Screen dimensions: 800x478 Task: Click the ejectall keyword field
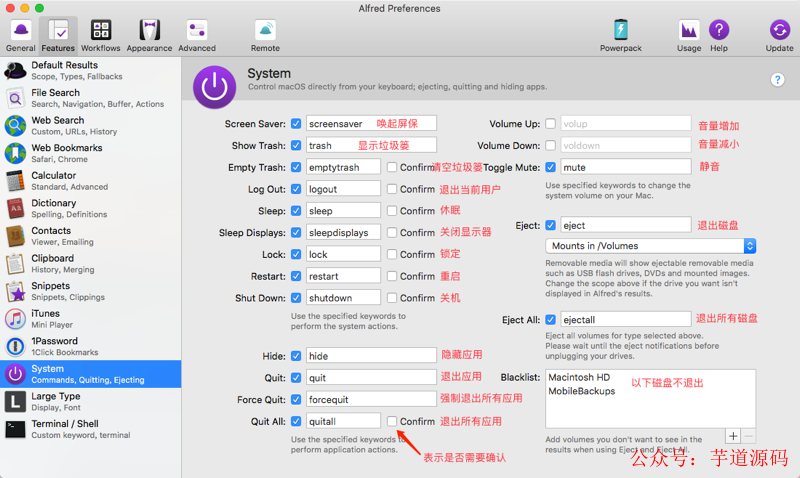click(x=626, y=319)
